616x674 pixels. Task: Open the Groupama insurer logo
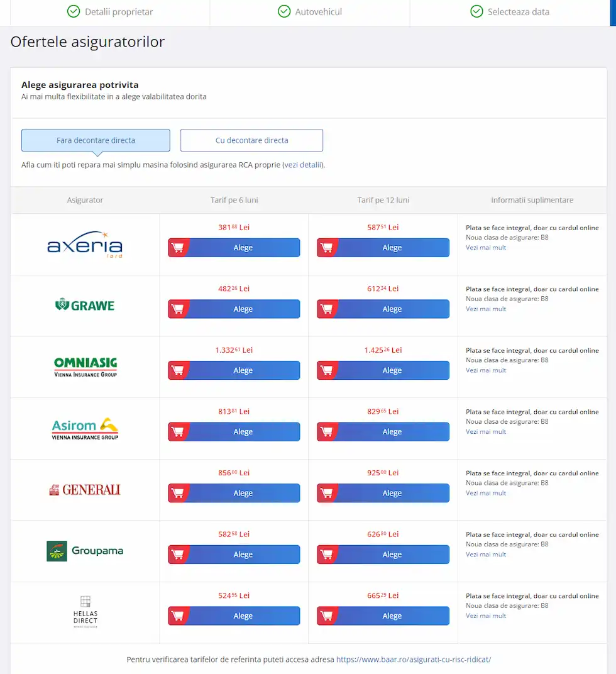click(85, 551)
